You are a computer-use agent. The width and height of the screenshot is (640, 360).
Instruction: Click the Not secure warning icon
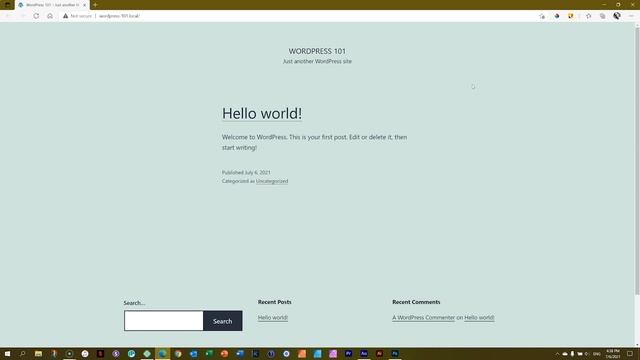pyautogui.click(x=65, y=16)
